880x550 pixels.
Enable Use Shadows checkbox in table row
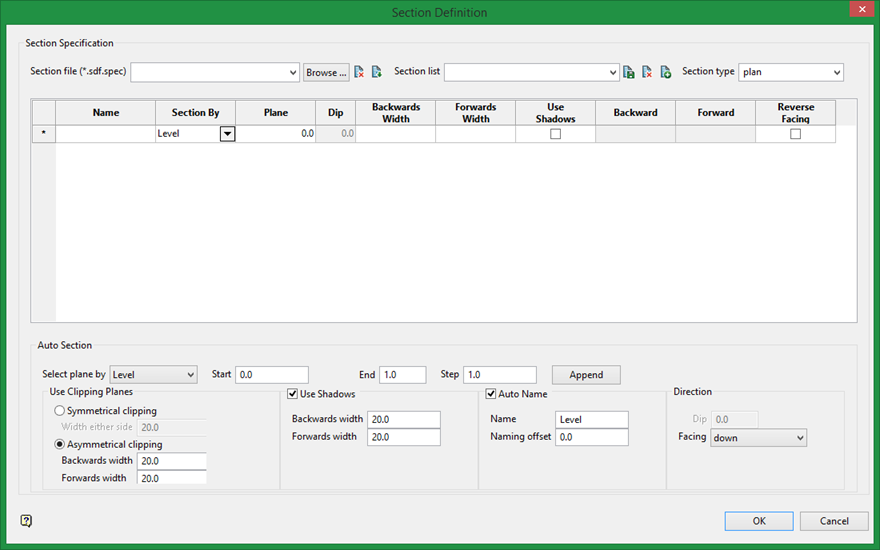point(556,134)
